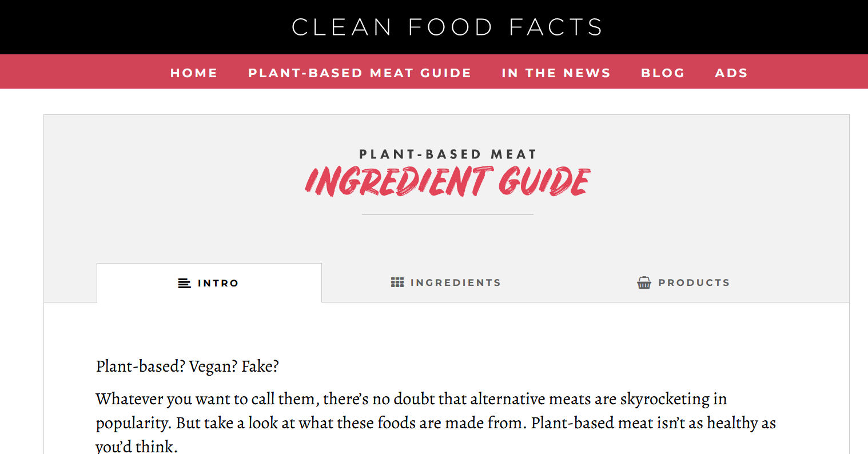
Task: Go to Home in navigation bar
Action: [194, 73]
